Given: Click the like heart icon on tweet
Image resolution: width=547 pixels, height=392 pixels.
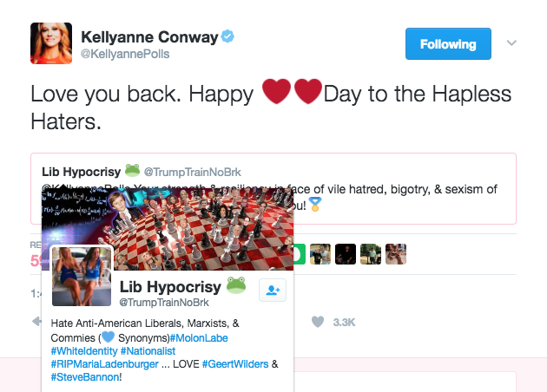Looking at the screenshot, I should [x=318, y=322].
